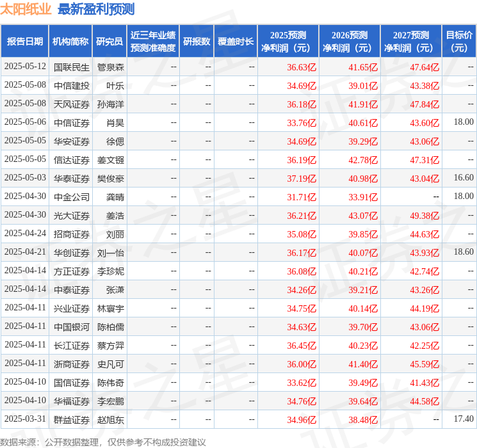Image resolution: width=477 pixels, height=448 pixels.
Task: Select the 报告日期 column header
Action: coord(24,41)
